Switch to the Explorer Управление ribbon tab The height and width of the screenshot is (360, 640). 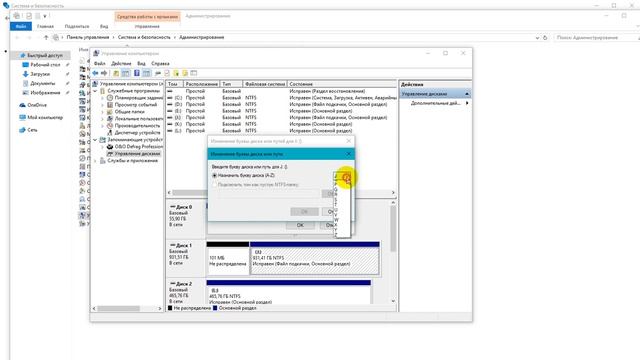pyautogui.click(x=147, y=26)
